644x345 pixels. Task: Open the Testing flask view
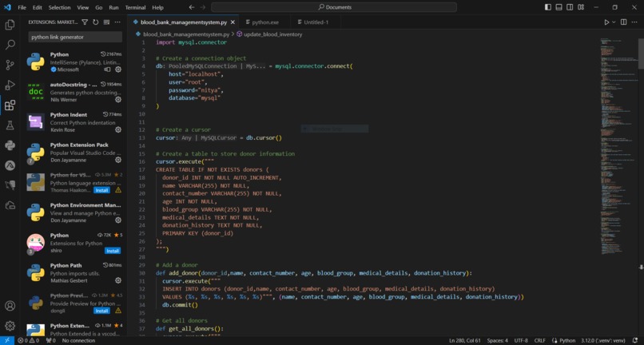tap(10, 125)
